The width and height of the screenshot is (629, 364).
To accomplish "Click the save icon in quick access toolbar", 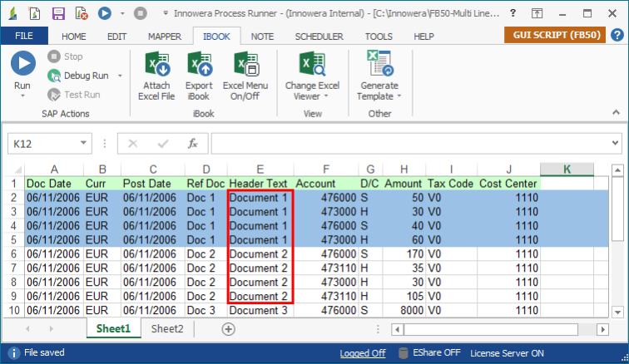I will (x=58, y=13).
